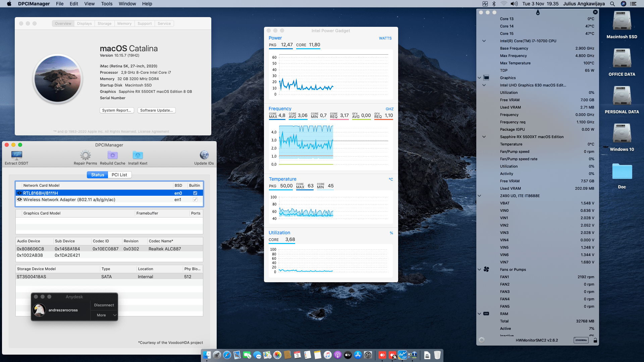Viewport: 644px width, 362px height.
Task: Open the Service tab in About This Mac
Action: click(x=164, y=23)
